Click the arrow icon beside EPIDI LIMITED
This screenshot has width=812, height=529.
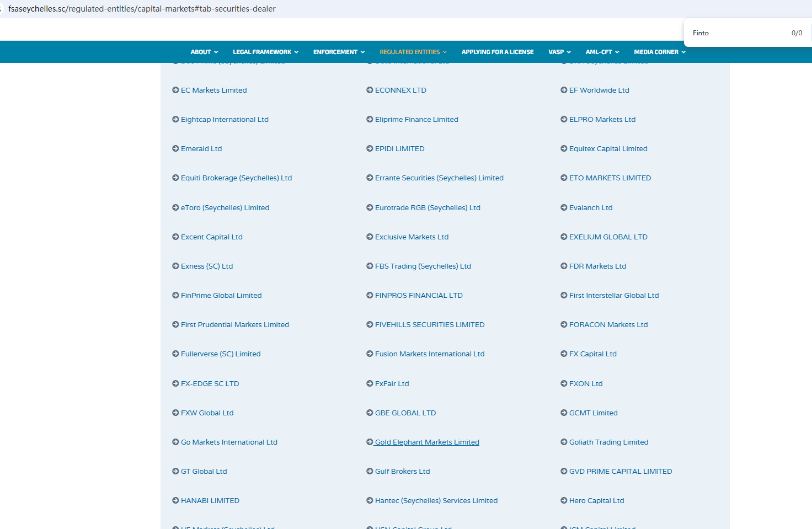coord(370,148)
